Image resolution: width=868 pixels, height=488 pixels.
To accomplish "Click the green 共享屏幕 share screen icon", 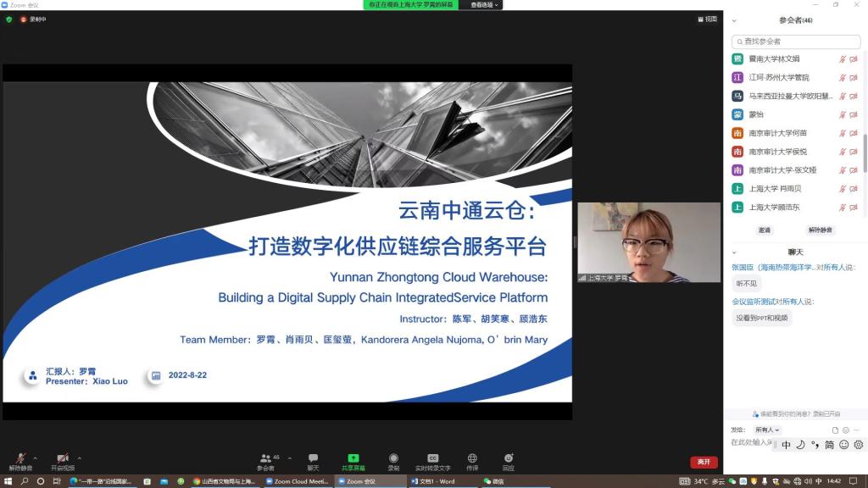I will pos(353,458).
